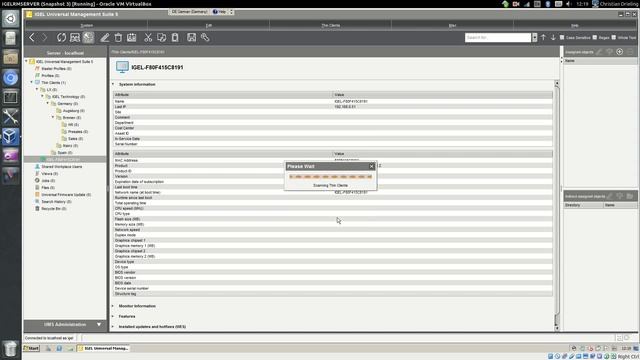Click the Jobs tree icon
Viewport: 640px width, 360px height.
click(x=37, y=180)
